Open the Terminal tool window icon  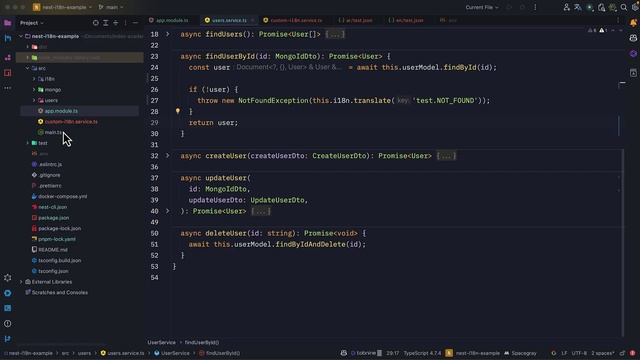pos(8,308)
